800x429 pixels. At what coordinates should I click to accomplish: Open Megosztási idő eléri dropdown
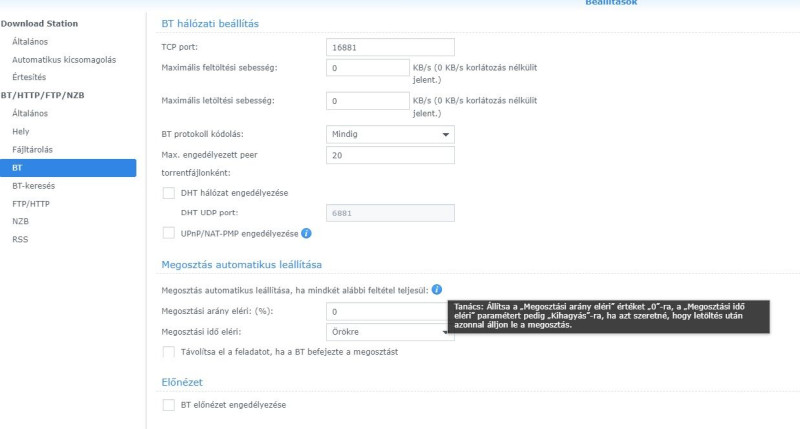390,332
